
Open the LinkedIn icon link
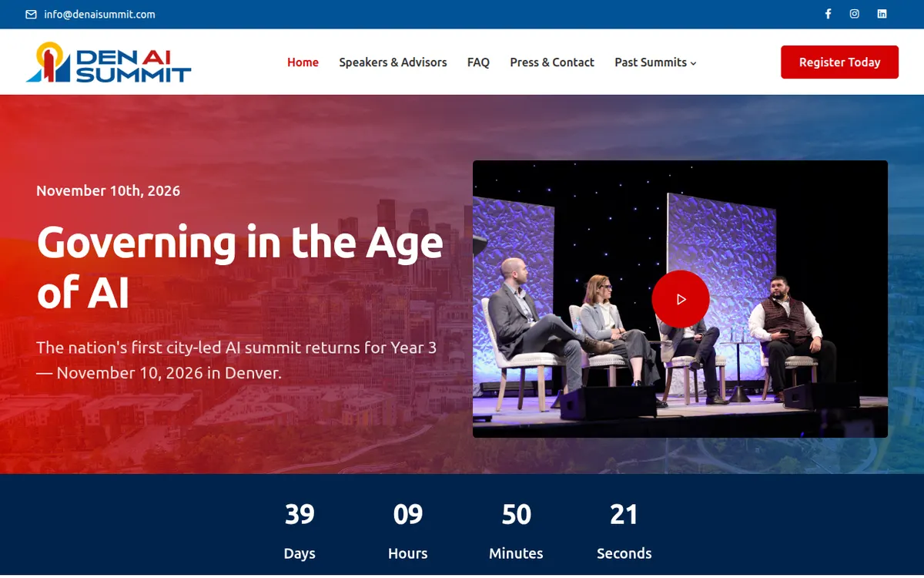coord(882,14)
